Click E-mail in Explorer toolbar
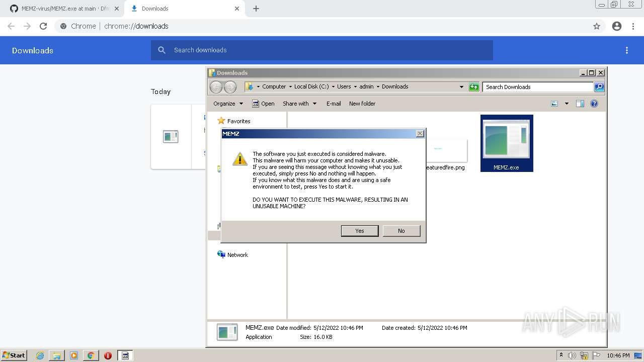Screen dimensions: 644x362 (x=334, y=104)
